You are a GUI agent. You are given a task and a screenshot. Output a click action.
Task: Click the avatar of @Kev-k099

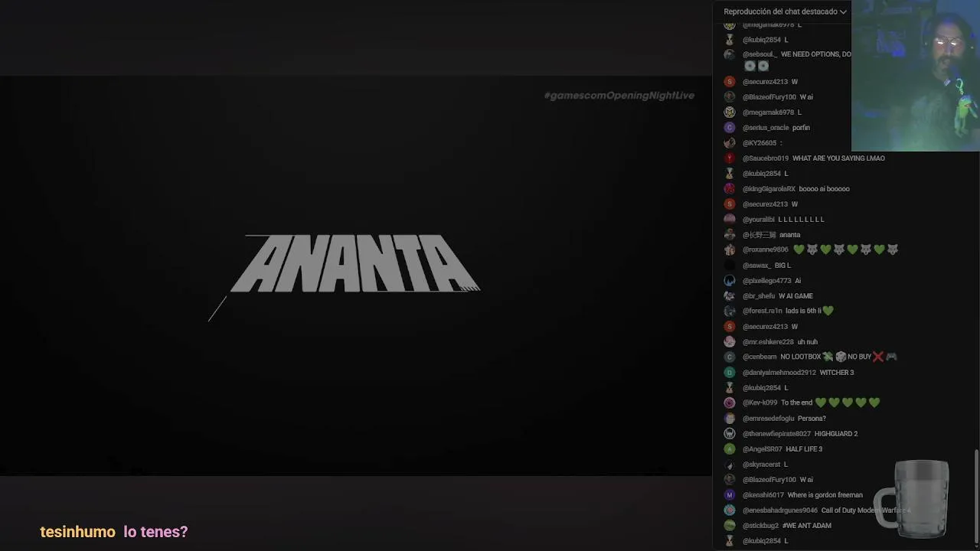click(x=730, y=403)
